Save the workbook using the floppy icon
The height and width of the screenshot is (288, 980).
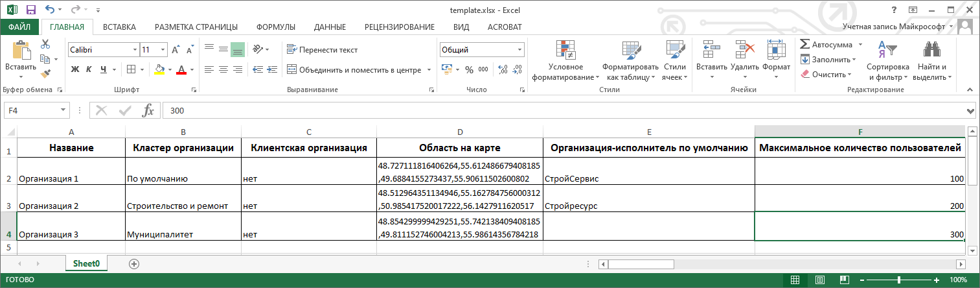[x=30, y=10]
